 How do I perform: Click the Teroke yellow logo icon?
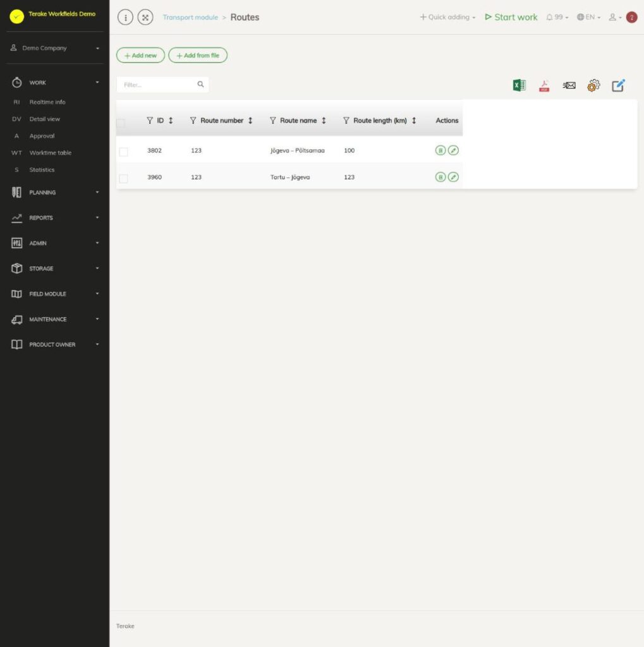click(17, 16)
